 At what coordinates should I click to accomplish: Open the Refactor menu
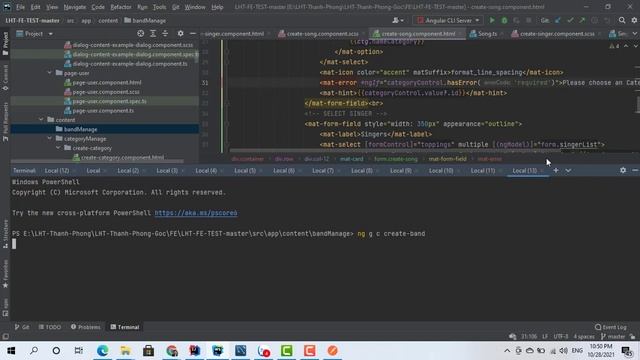coord(121,7)
